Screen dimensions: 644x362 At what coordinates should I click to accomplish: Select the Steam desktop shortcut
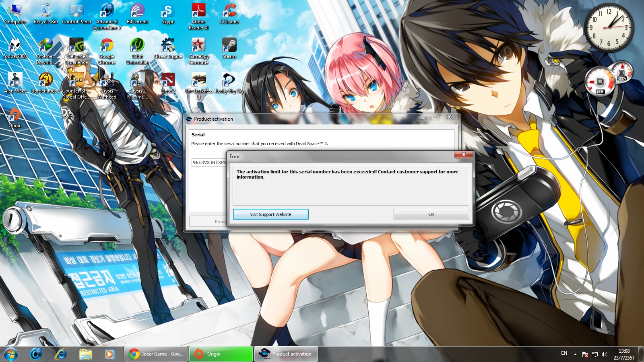(229, 49)
